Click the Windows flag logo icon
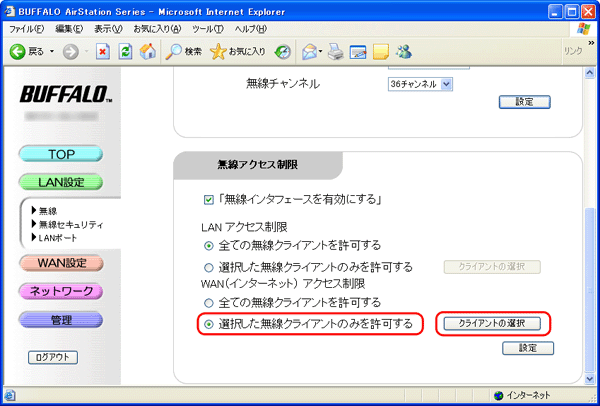 (584, 29)
